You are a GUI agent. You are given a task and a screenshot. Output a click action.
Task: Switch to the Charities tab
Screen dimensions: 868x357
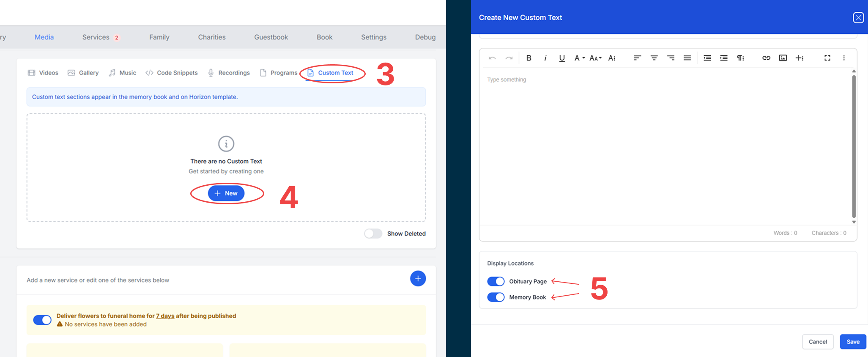(x=212, y=37)
